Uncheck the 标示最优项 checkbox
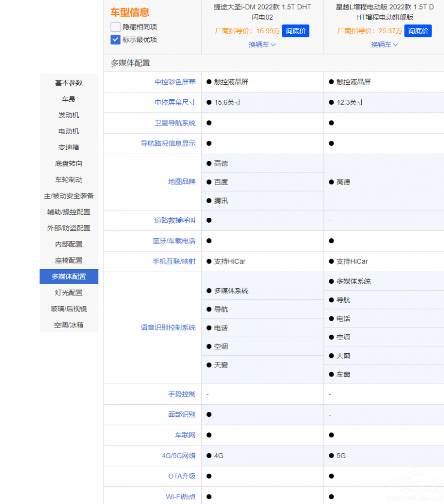 point(116,40)
